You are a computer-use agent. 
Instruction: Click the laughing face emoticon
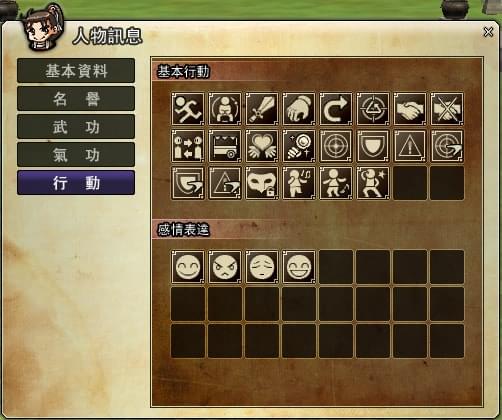tap(299, 267)
